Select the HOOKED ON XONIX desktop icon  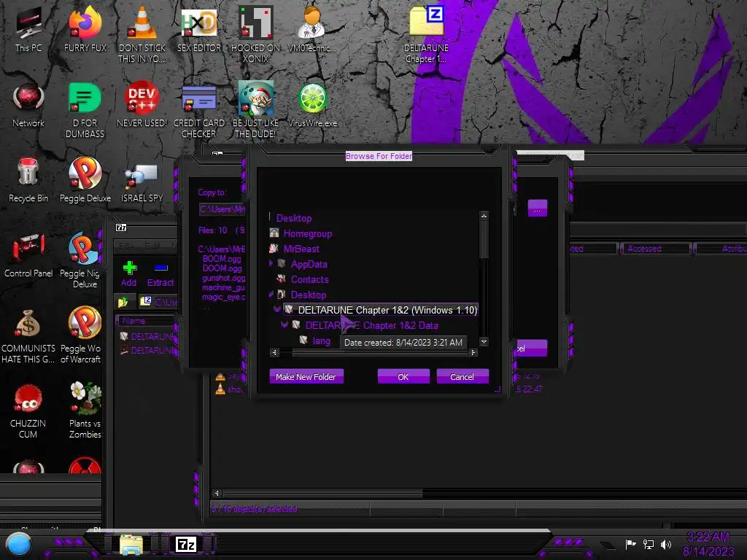pyautogui.click(x=256, y=34)
